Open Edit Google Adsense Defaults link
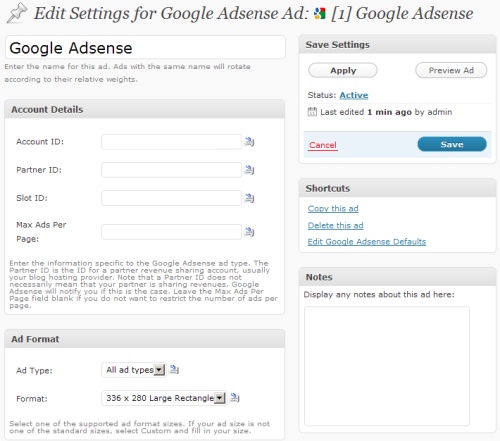The width and height of the screenshot is (500, 441). click(367, 242)
